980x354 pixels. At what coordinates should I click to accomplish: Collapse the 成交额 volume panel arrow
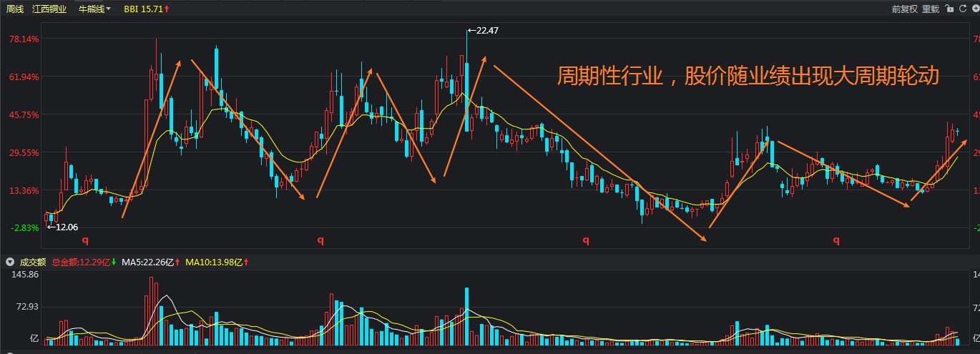pyautogui.click(x=9, y=262)
